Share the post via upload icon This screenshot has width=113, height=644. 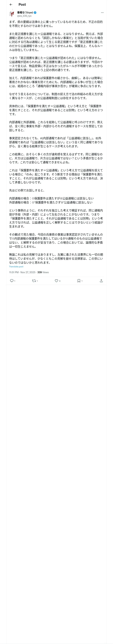(101, 281)
